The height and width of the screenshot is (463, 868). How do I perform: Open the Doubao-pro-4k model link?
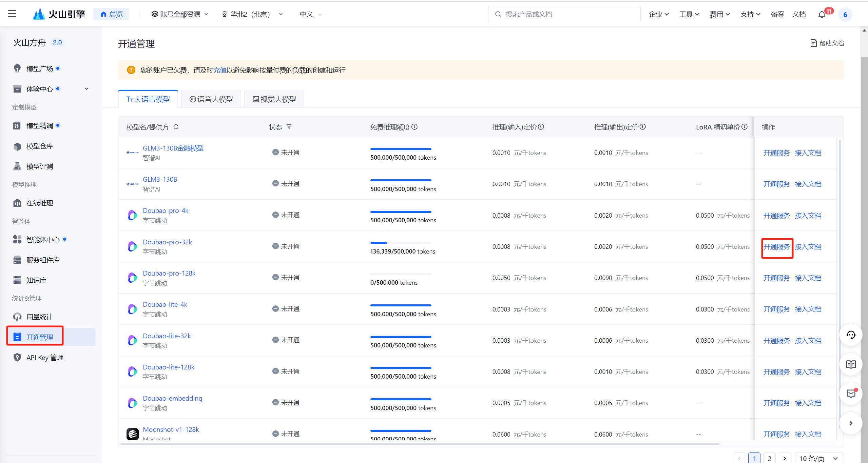pyautogui.click(x=166, y=210)
